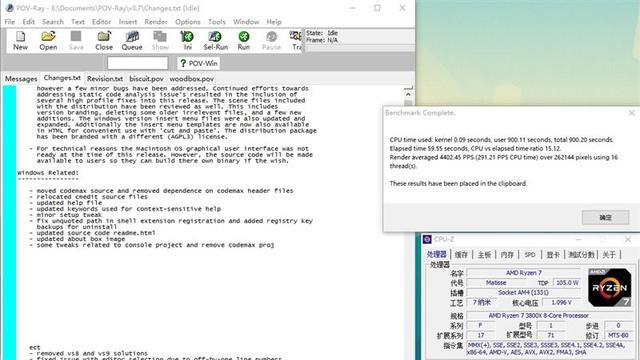The image size is (640, 360).
Task: Switch to the biscuit.pov tab
Action: (146, 79)
